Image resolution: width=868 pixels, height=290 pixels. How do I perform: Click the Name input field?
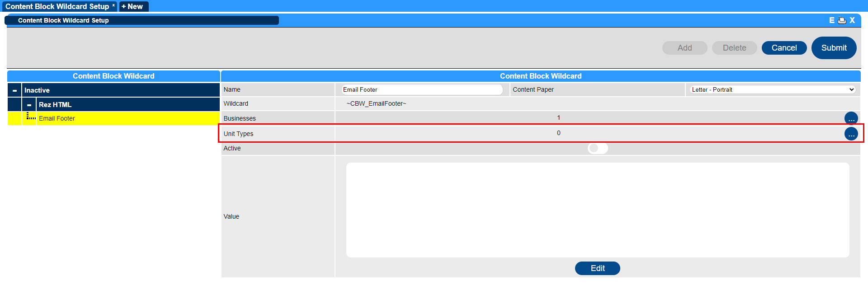click(x=422, y=89)
